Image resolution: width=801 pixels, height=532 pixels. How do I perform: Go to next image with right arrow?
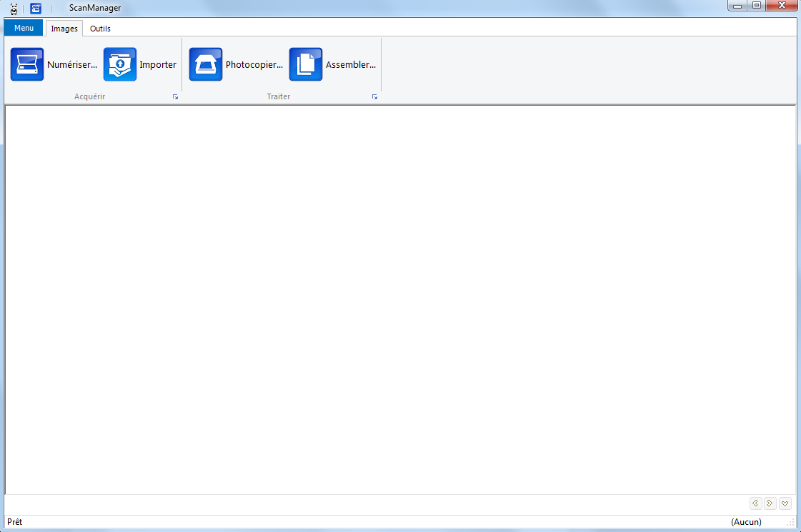[770, 503]
